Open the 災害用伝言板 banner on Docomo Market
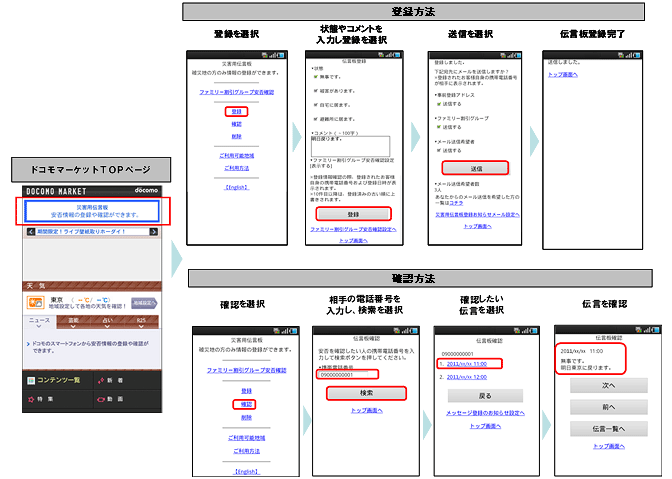The width and height of the screenshot is (672, 479). tap(92, 211)
